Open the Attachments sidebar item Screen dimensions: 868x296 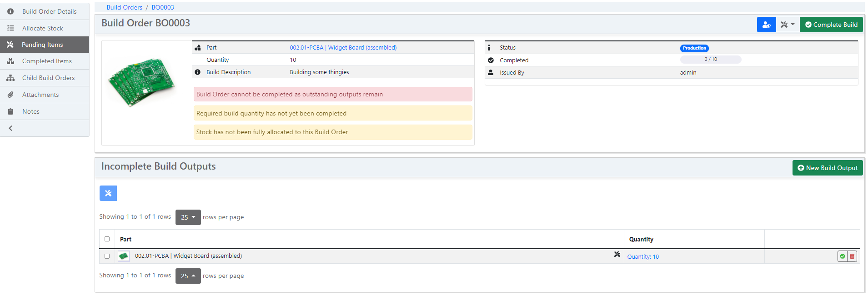[x=40, y=95]
